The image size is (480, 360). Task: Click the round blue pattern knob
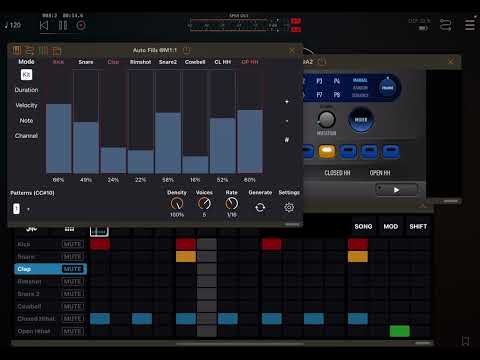coord(387,88)
